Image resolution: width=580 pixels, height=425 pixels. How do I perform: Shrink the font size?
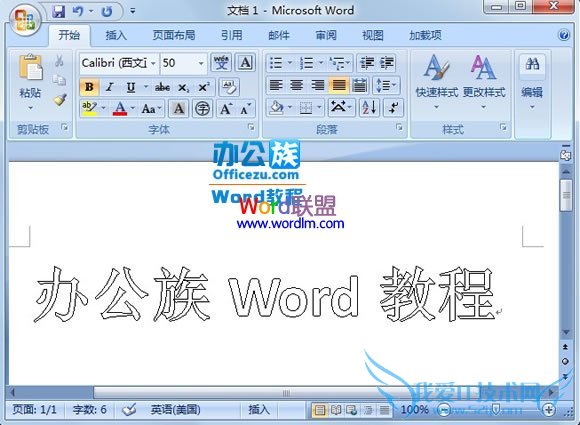[x=245, y=109]
